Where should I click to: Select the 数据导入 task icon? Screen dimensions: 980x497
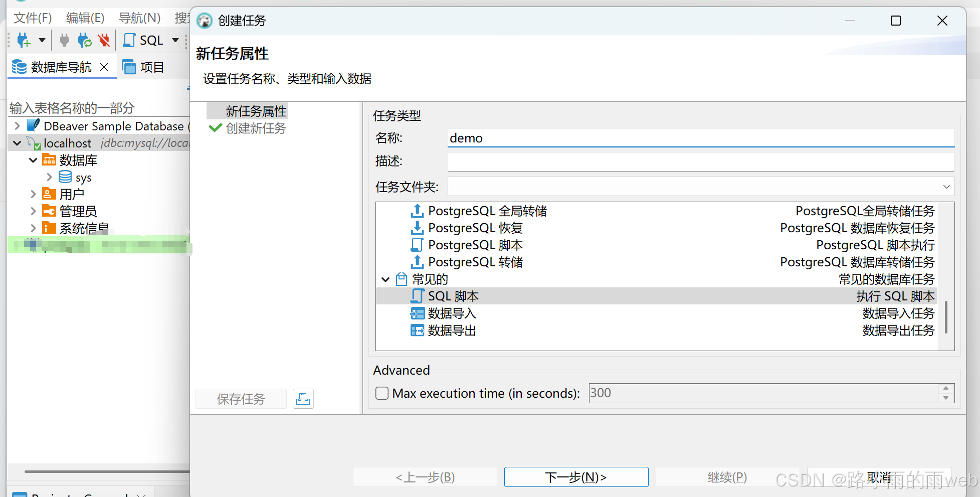417,313
